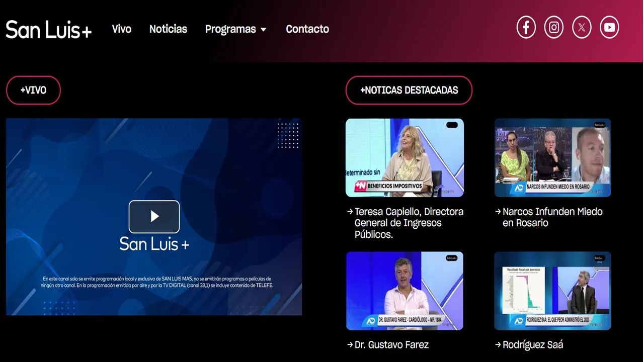
Task: Open the Contacto page
Action: [307, 29]
